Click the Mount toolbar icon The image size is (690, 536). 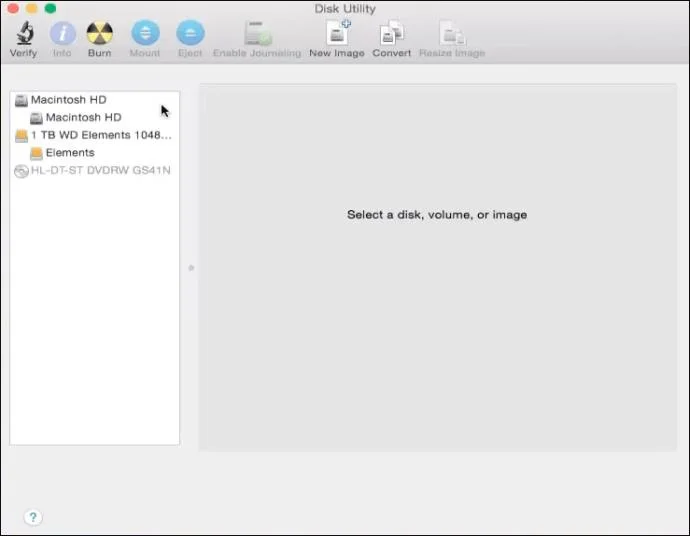(x=145, y=33)
